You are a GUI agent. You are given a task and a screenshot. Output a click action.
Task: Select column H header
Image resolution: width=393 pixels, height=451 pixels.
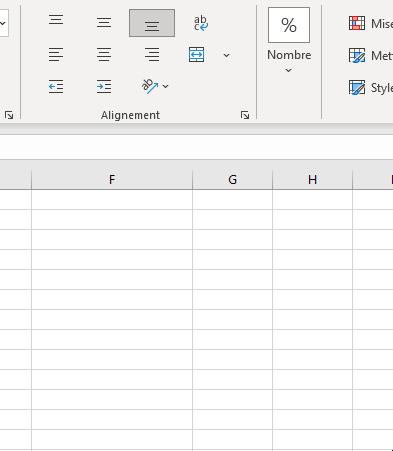click(312, 180)
